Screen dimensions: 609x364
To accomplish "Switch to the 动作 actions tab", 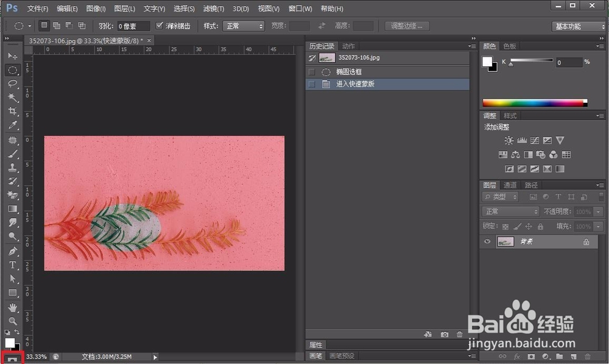I will [x=348, y=46].
